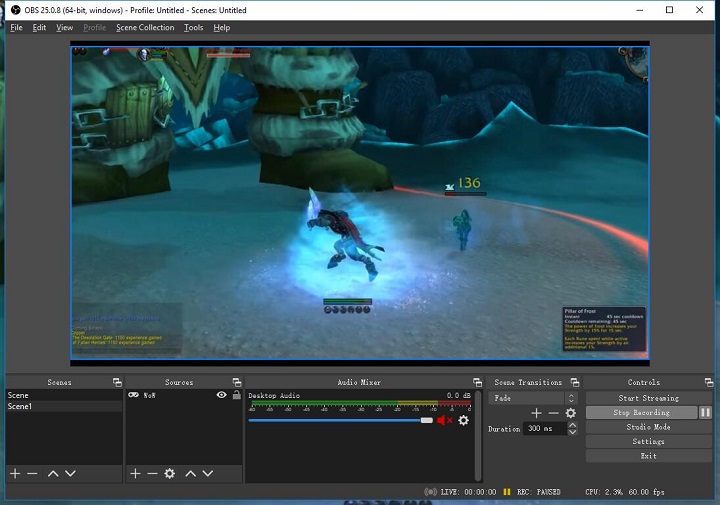
Task: Open source properties gear in Sources panel
Action: point(170,473)
